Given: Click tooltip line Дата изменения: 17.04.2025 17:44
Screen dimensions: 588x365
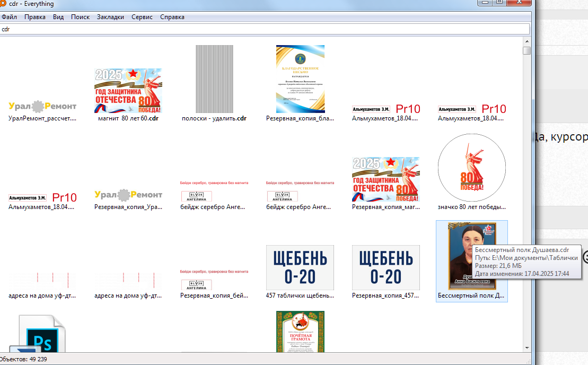Looking at the screenshot, I should 522,273.
